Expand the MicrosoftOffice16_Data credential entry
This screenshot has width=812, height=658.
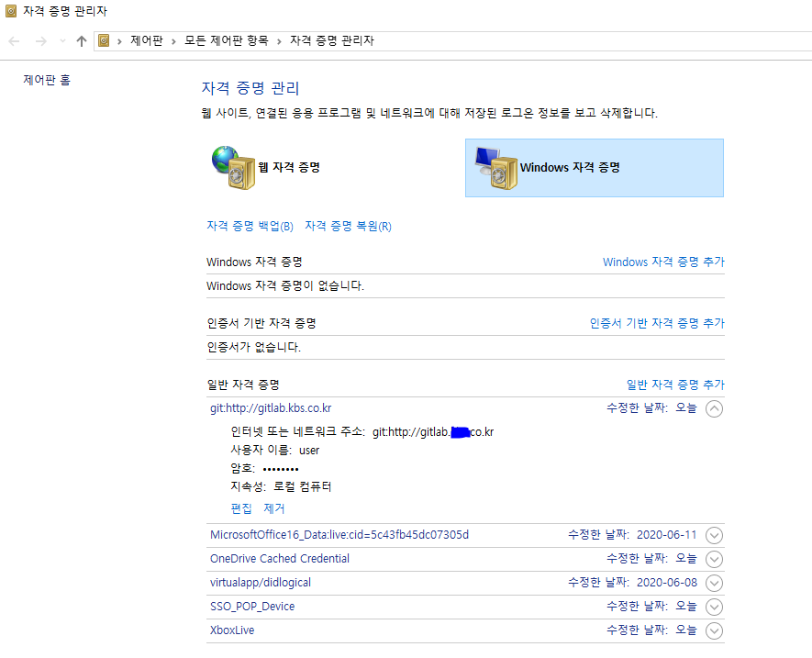click(x=714, y=535)
